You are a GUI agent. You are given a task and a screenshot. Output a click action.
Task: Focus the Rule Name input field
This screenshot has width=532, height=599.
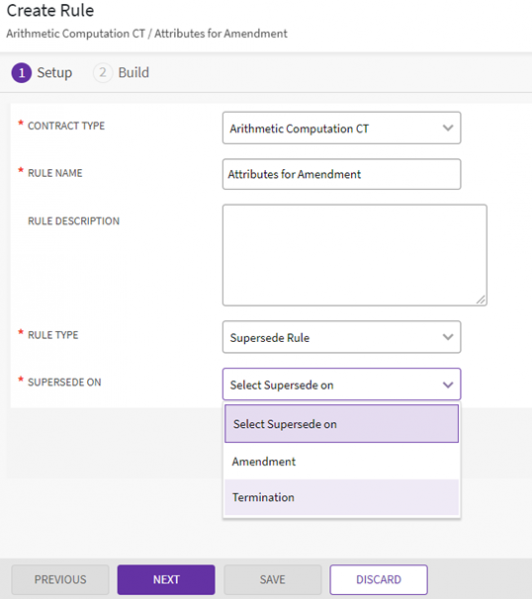coord(341,174)
